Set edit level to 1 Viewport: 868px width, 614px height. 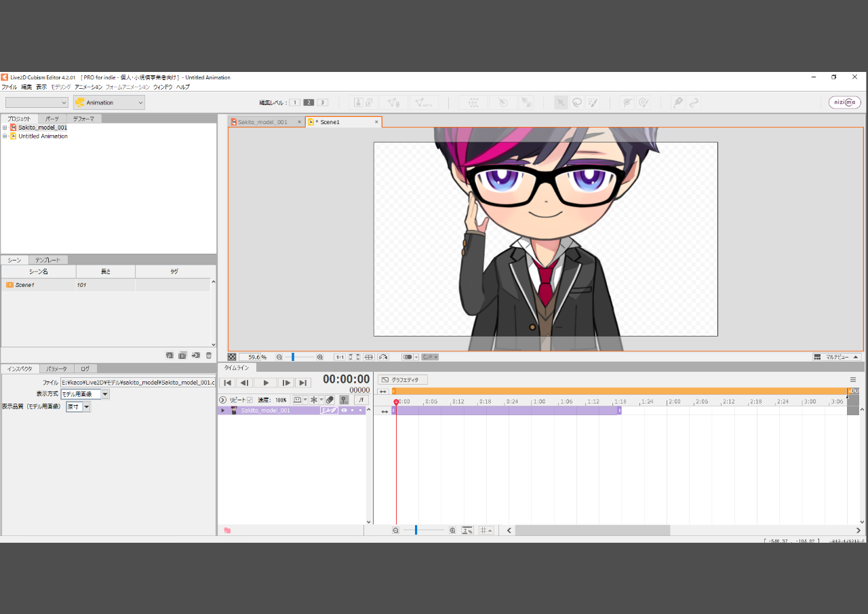(x=294, y=102)
